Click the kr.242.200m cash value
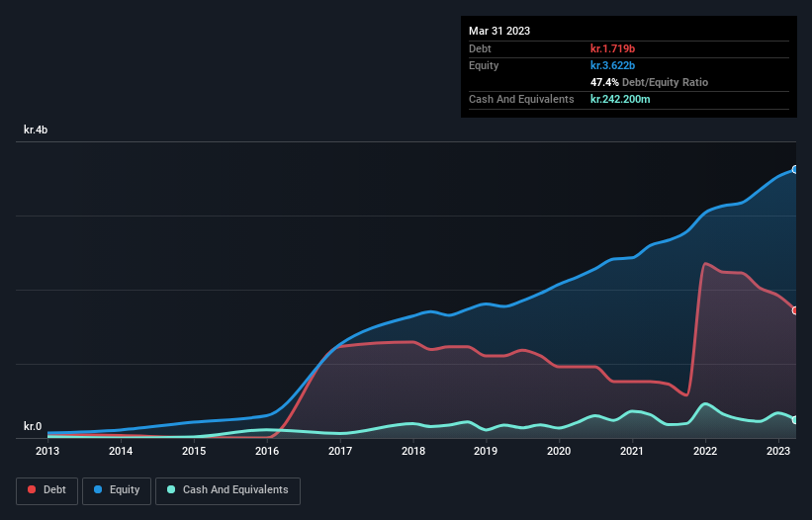Viewport: 812px width, 520px height. pyautogui.click(x=620, y=99)
